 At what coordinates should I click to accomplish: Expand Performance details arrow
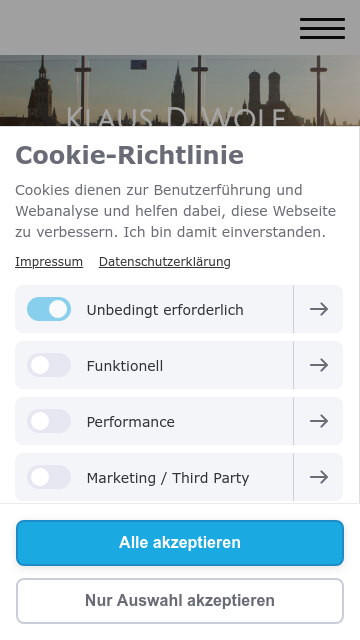point(319,421)
